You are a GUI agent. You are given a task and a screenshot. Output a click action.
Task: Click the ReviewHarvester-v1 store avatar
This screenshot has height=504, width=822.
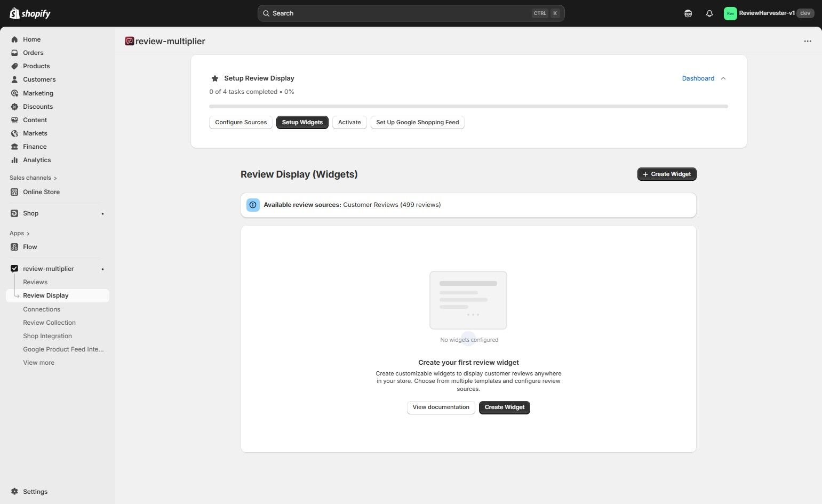tap(730, 13)
